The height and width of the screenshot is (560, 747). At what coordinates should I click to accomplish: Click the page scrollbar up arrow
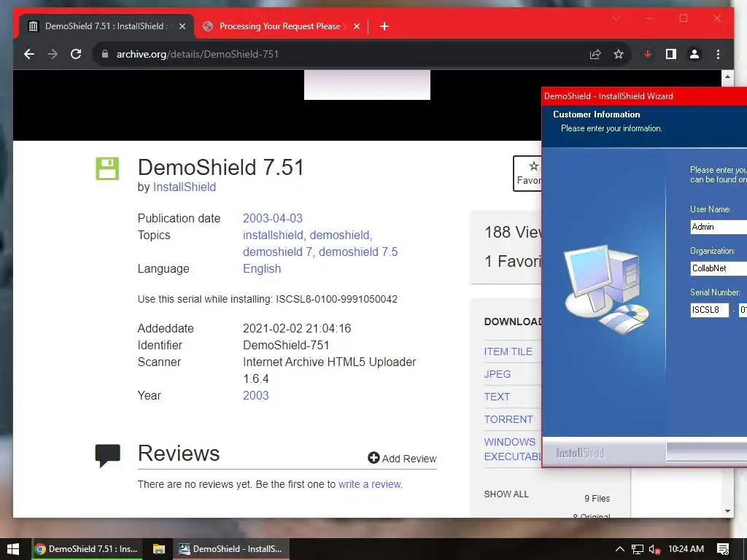pyautogui.click(x=727, y=77)
